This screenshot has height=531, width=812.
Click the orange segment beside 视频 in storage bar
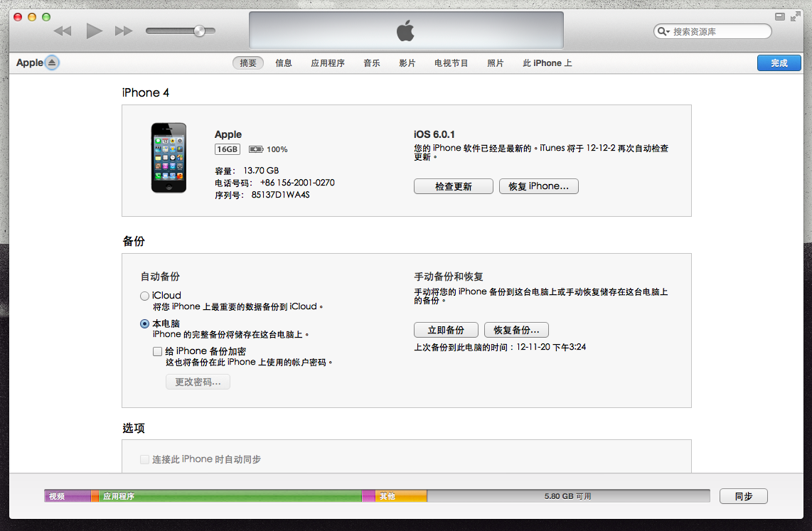point(95,495)
